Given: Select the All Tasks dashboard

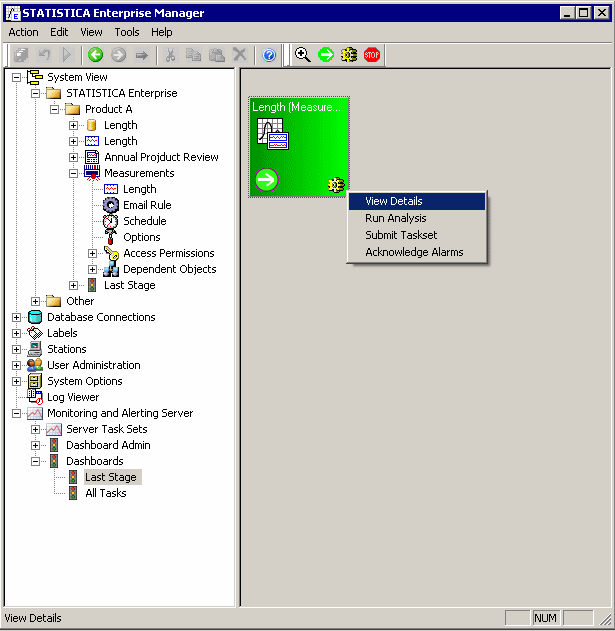Looking at the screenshot, I should (x=106, y=493).
